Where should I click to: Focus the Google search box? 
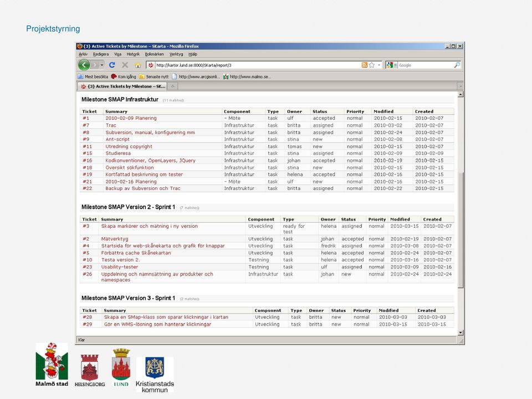tap(426, 65)
